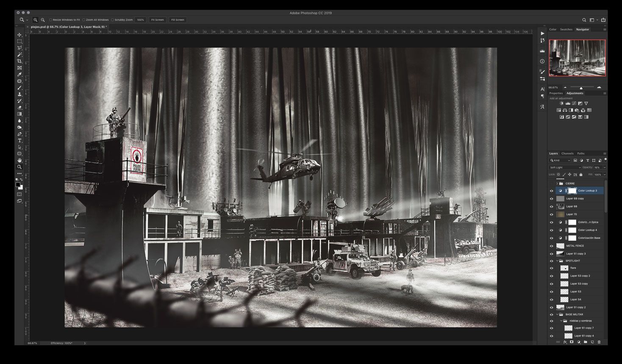Choose Zoom Out mode in options bar
Screen dimensions: 622x364
coord(43,20)
